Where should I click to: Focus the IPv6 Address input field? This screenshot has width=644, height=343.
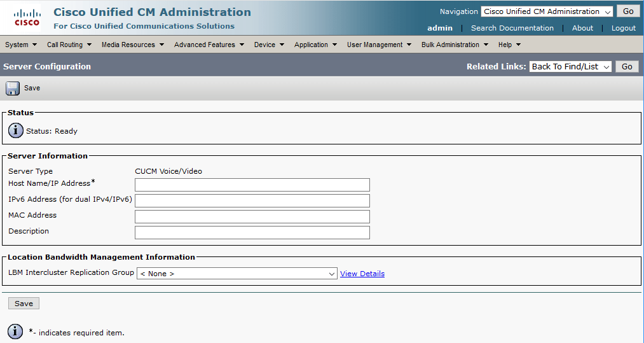click(x=252, y=200)
